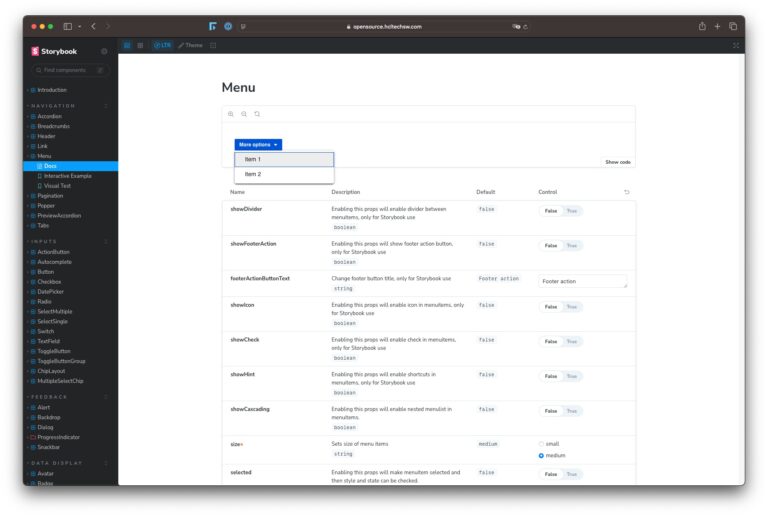Set showFooterAction control to True
Image resolution: width=768 pixels, height=516 pixels.
(572, 246)
